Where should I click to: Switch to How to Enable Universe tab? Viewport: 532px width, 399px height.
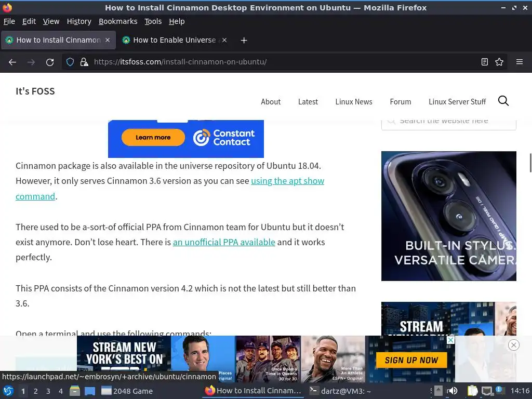[175, 40]
